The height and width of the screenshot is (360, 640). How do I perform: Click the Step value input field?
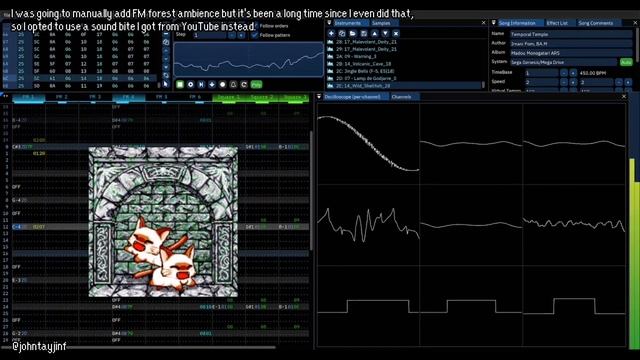[x=209, y=36]
